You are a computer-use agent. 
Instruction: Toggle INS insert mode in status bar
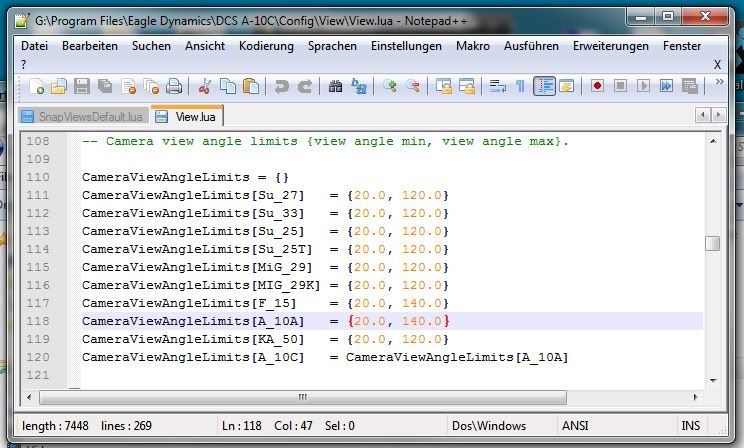(690, 425)
